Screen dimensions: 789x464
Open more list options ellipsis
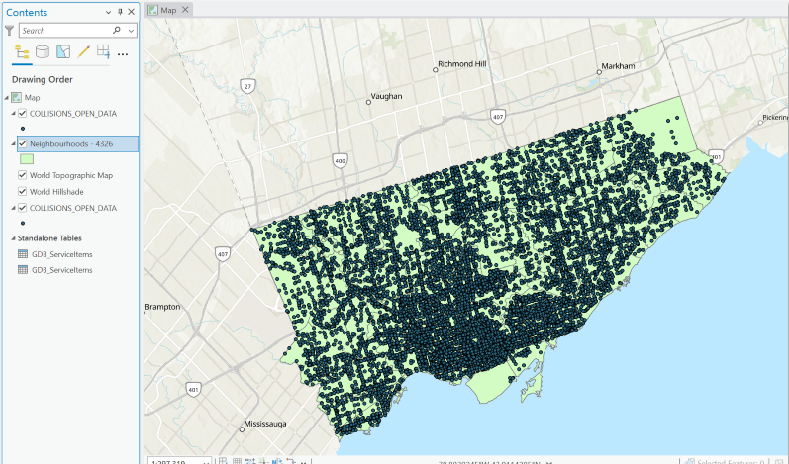[x=123, y=53]
